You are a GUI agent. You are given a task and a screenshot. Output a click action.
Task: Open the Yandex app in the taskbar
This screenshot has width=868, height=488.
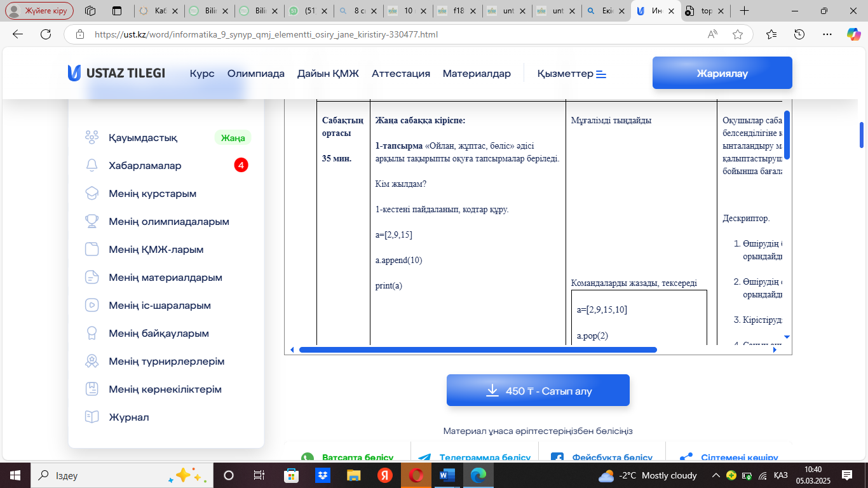point(385,475)
